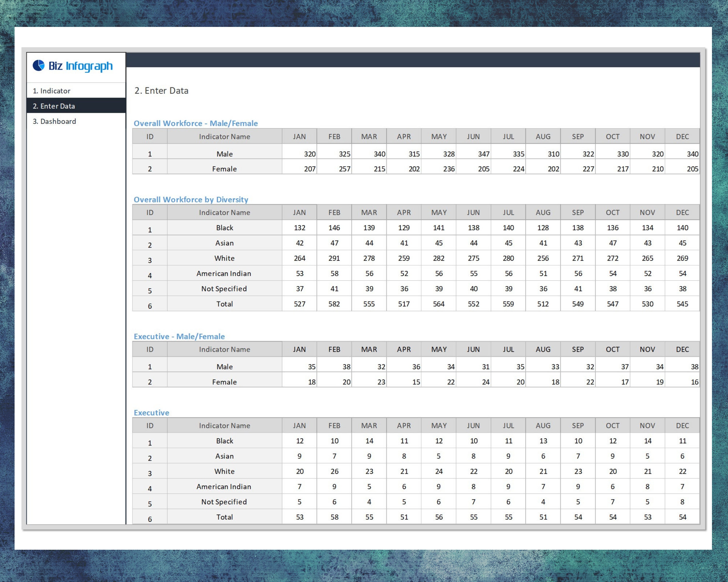
Task: Click White FEB cell with value 291
Action: pos(334,258)
